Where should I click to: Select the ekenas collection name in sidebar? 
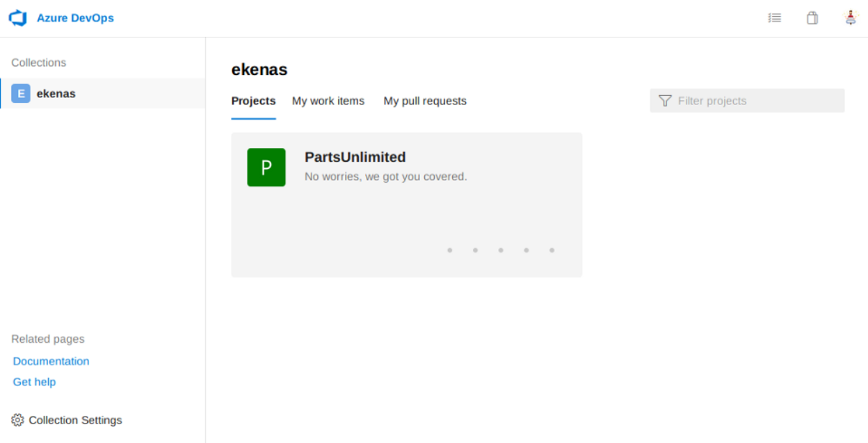[56, 94]
